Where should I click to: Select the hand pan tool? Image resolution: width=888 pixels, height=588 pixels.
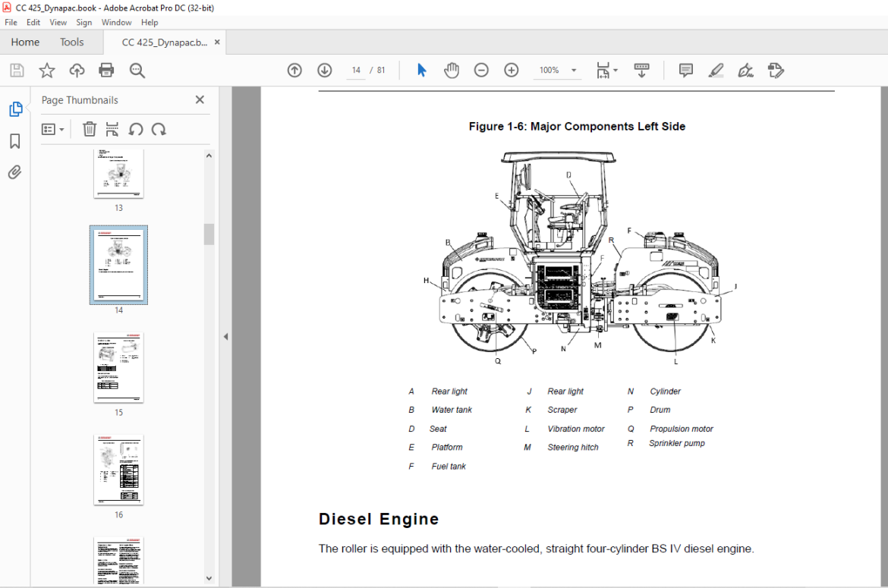point(452,70)
